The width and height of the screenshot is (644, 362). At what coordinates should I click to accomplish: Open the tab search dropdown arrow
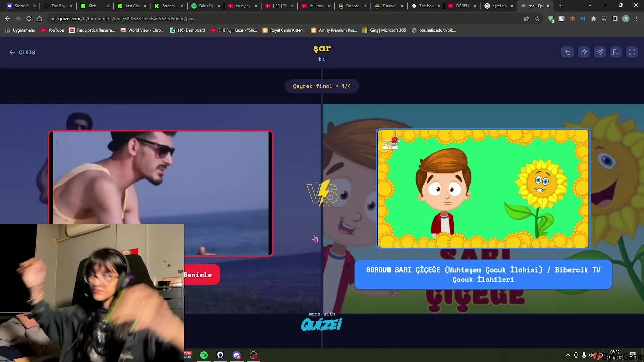pyautogui.click(x=590, y=6)
